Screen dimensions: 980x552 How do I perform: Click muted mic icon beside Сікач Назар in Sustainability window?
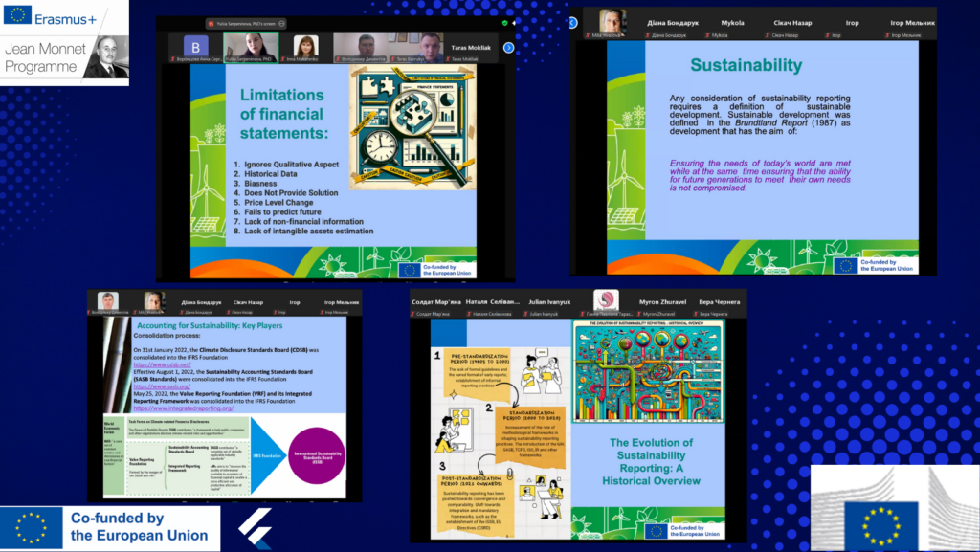[x=767, y=35]
